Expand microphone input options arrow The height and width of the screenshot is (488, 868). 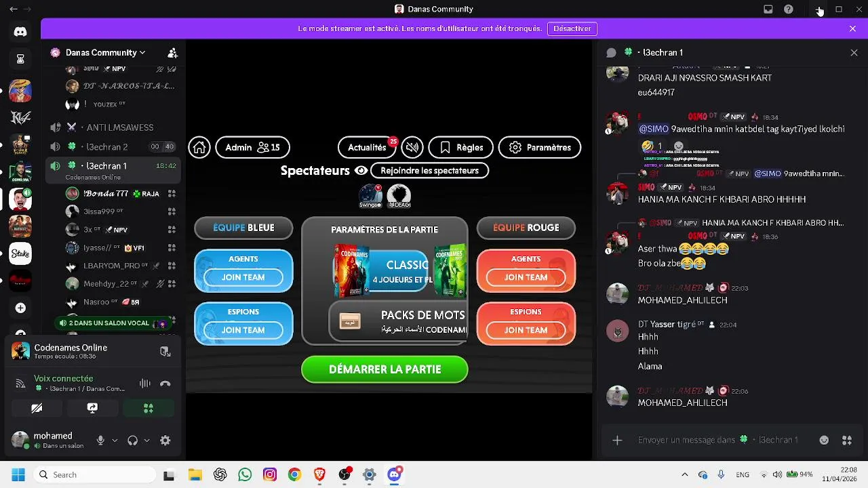tap(115, 441)
